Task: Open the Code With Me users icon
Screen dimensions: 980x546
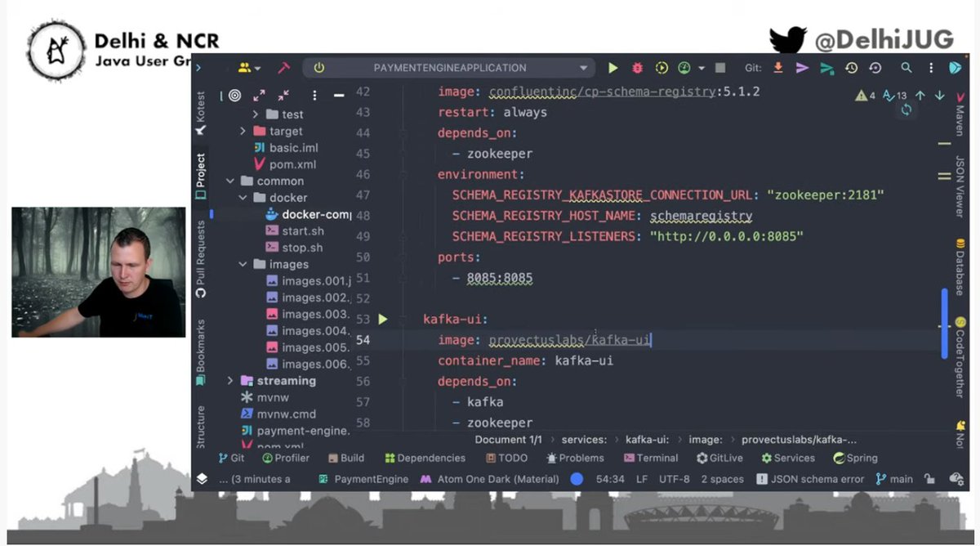Action: (x=244, y=68)
